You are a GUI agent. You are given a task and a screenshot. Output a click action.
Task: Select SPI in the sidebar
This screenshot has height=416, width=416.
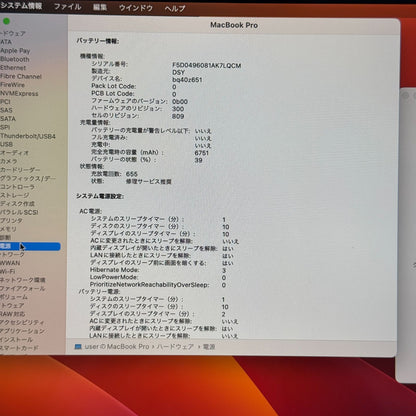5,127
